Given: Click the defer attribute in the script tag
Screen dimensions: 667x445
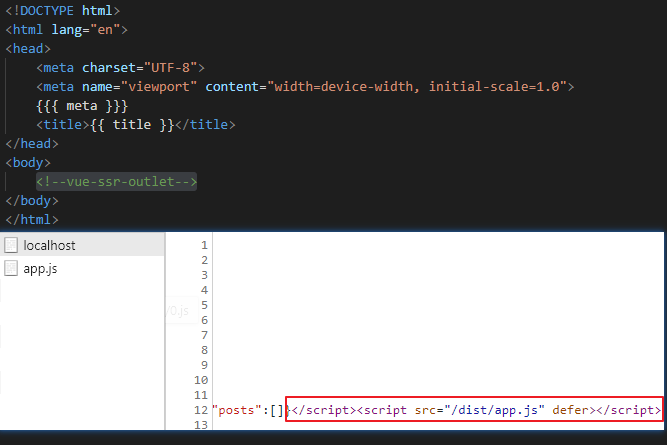Looking at the screenshot, I should (571, 410).
